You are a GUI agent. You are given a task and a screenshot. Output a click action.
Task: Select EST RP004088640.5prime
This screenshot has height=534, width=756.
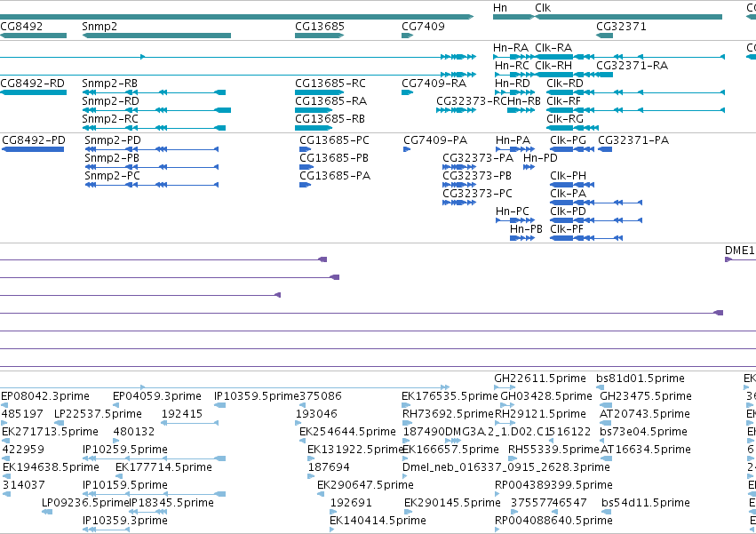coord(553,521)
